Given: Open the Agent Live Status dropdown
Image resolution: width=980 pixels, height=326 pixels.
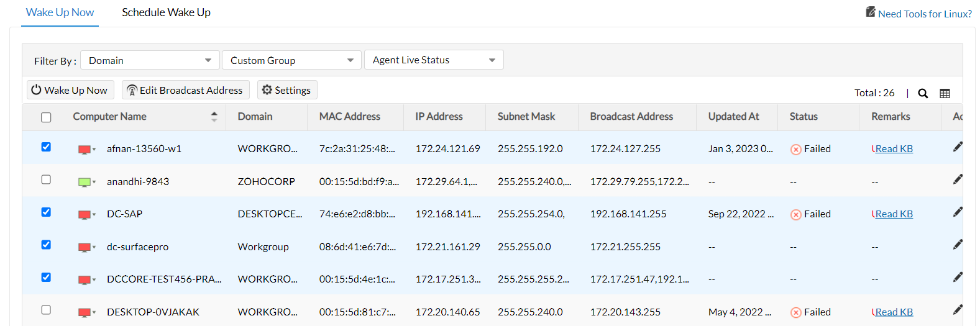Looking at the screenshot, I should coord(434,60).
